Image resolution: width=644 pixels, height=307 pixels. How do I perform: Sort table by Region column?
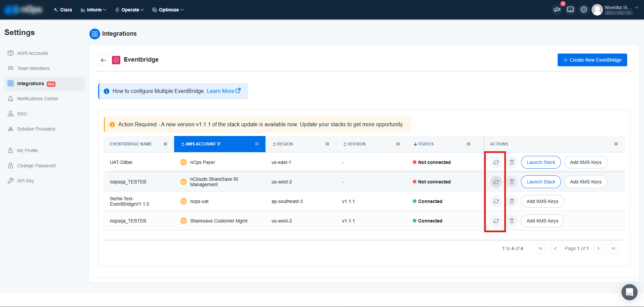point(284,144)
